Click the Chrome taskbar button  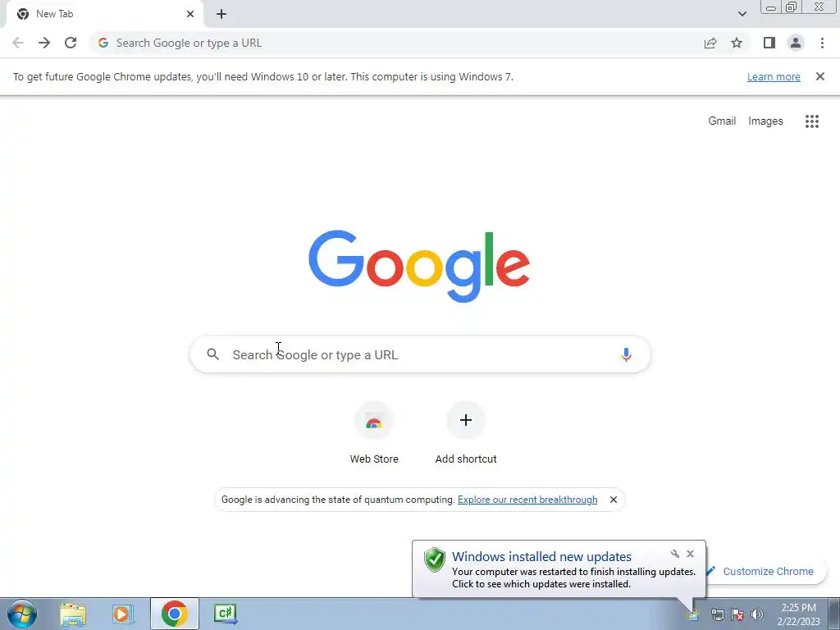tap(175, 614)
